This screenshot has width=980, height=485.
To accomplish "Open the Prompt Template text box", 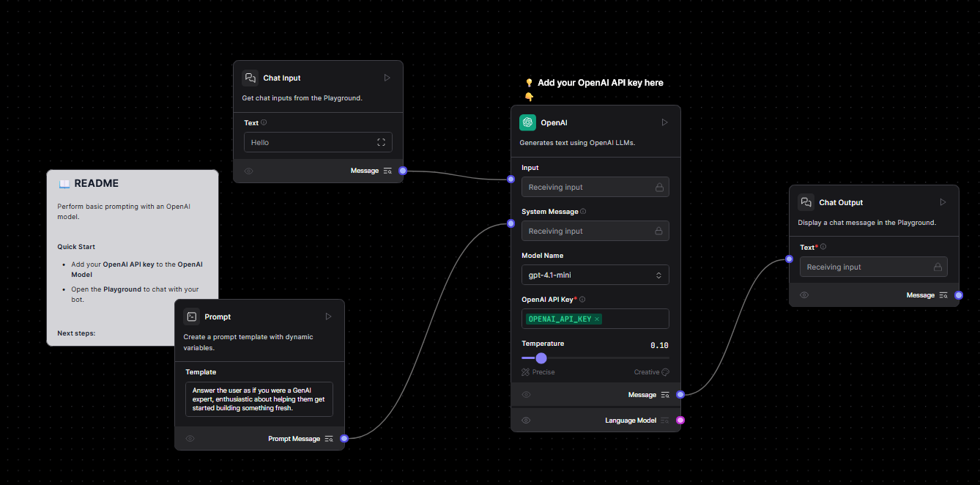I will [259, 399].
